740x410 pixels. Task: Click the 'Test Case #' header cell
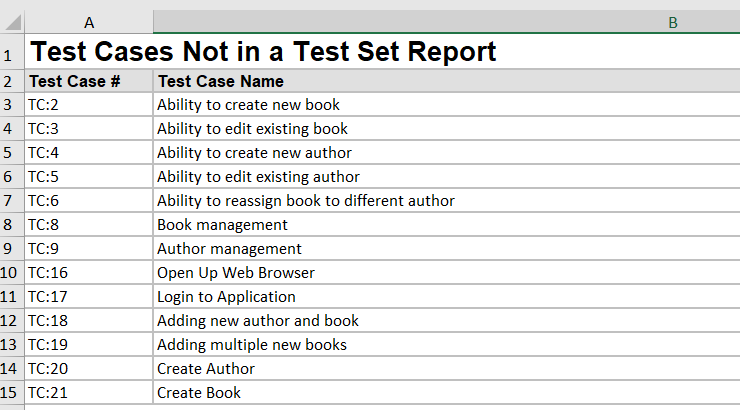tap(89, 81)
